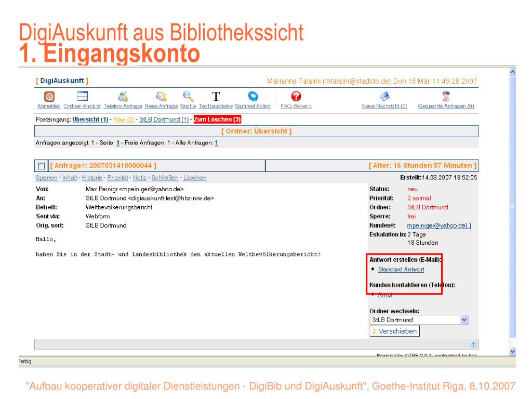Open customer link mpeiniger@yahoo.de
Viewport: 532px width, 399px height.
point(438,225)
